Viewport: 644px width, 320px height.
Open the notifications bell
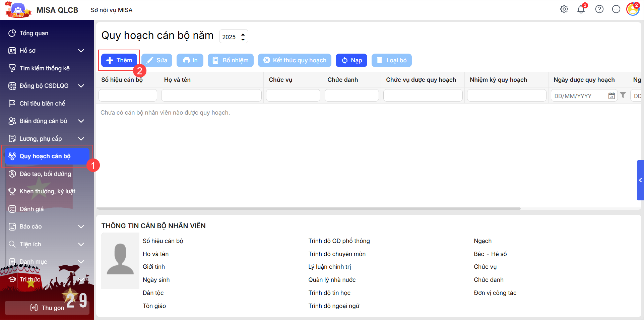pyautogui.click(x=581, y=9)
